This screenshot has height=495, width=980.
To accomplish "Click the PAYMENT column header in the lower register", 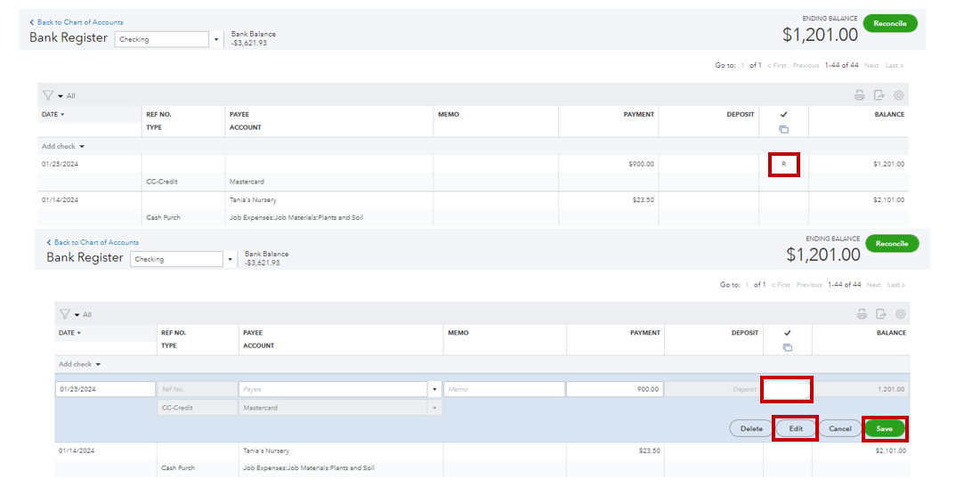I will [644, 333].
